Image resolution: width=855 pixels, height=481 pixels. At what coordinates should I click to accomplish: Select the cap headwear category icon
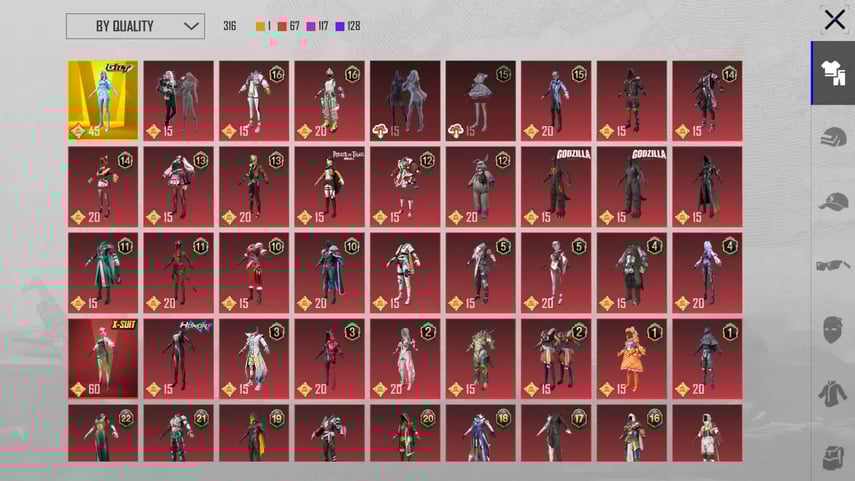(832, 202)
